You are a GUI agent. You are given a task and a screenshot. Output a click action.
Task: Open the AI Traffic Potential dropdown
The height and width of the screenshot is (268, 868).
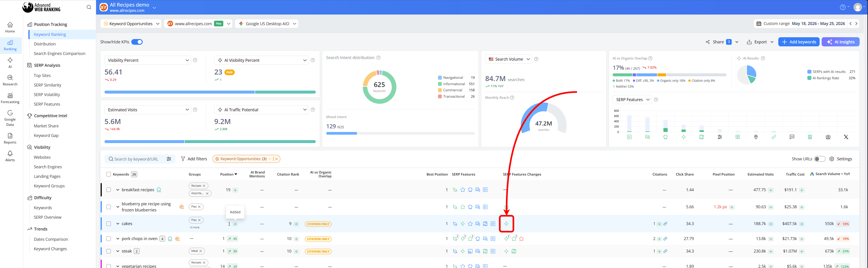261,110
